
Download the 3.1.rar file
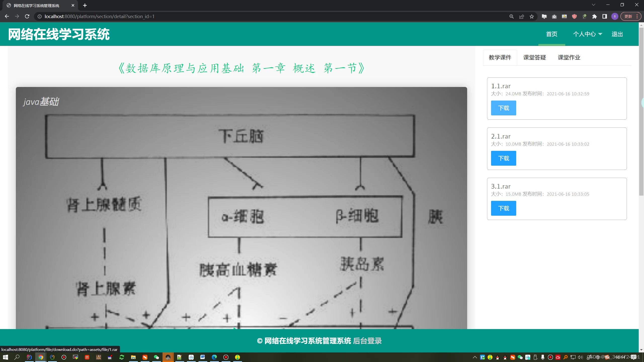(x=503, y=208)
